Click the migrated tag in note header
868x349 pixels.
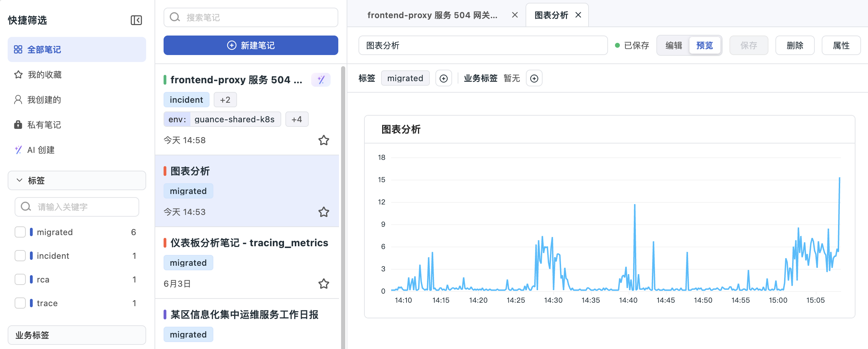(x=405, y=78)
